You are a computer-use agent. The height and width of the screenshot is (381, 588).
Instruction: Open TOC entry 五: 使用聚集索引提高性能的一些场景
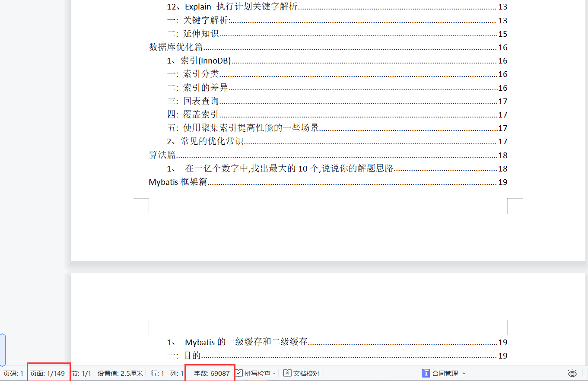(x=337, y=128)
